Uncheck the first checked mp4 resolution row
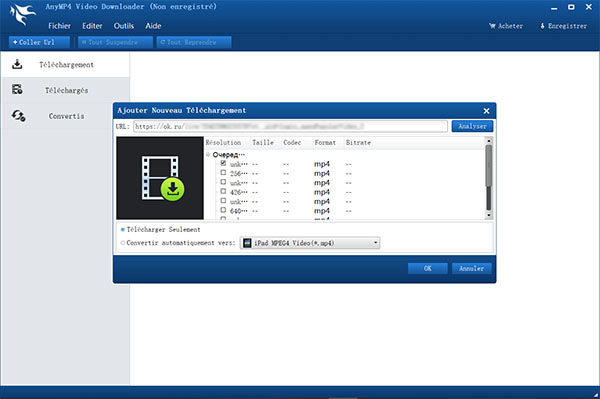 point(223,163)
